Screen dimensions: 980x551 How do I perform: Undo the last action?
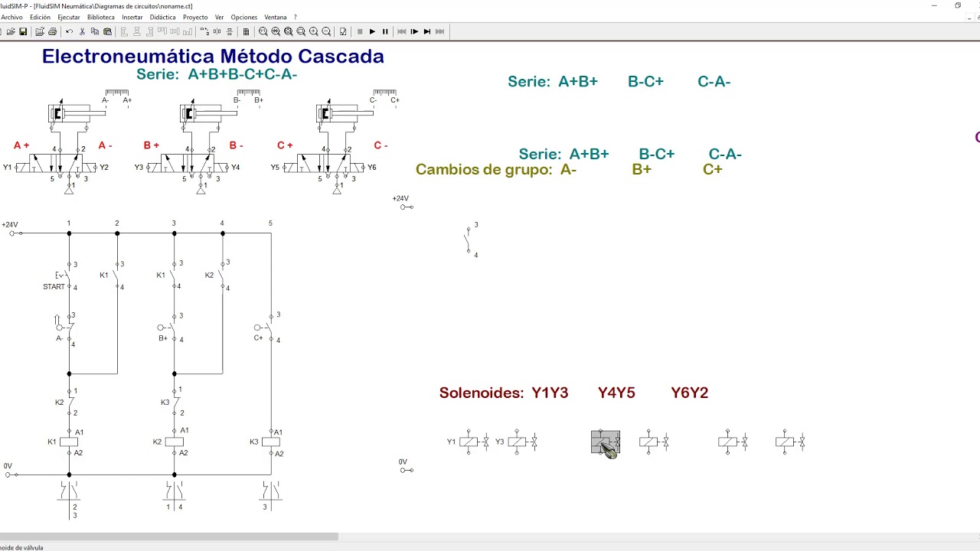[69, 31]
